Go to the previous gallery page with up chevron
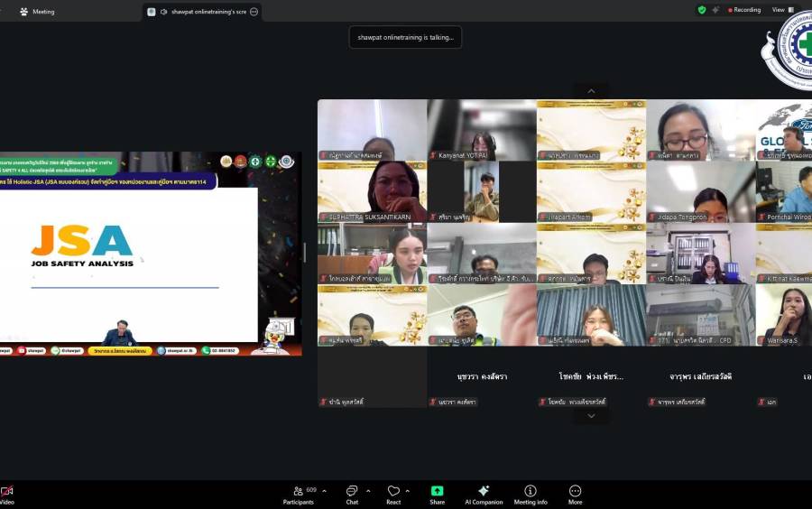The image size is (812, 509). 591,91
